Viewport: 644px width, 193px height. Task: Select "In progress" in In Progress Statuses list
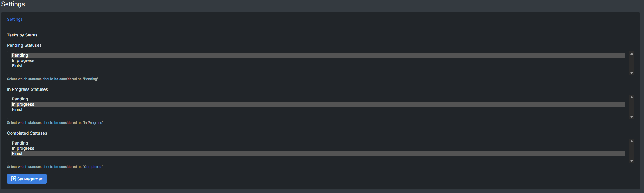(x=318, y=104)
